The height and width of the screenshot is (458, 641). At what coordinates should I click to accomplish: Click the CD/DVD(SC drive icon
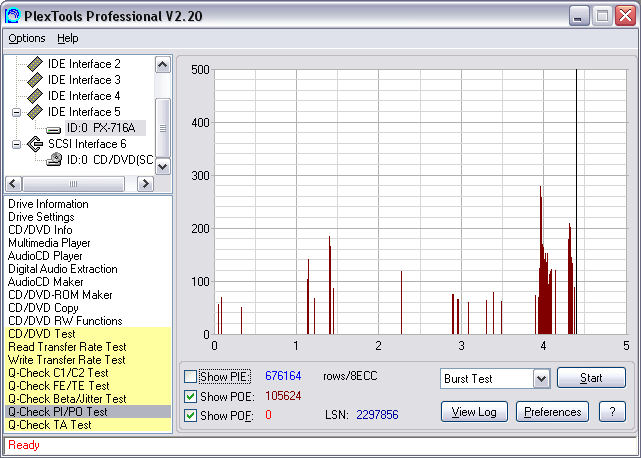click(54, 159)
